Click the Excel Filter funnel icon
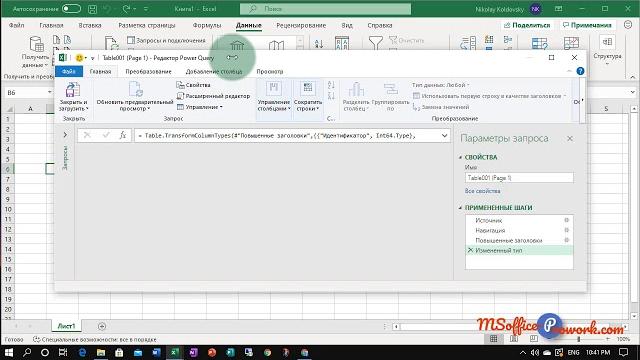Viewport: 640px width, 360px height. coord(376,43)
